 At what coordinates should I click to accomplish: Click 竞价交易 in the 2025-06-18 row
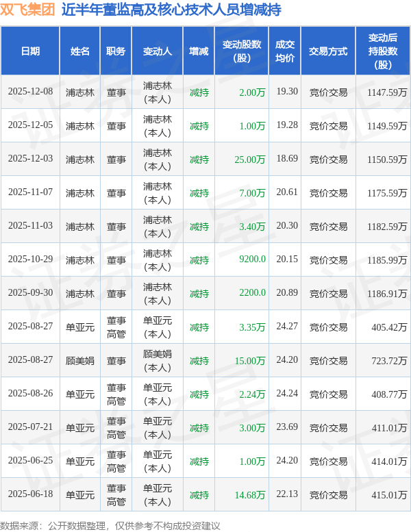[x=328, y=495]
